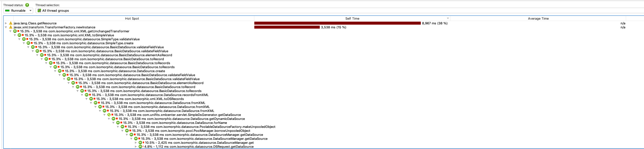Viewport: 644px width, 149px height.
Task: Collapse the DataSource.recordsFromXML node
Action: click(82, 95)
